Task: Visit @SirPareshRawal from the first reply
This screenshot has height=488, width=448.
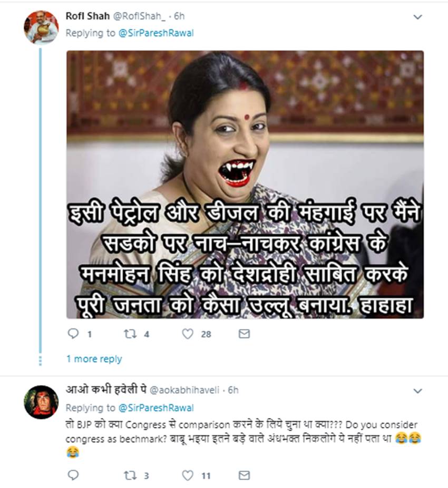Action: 155,33
